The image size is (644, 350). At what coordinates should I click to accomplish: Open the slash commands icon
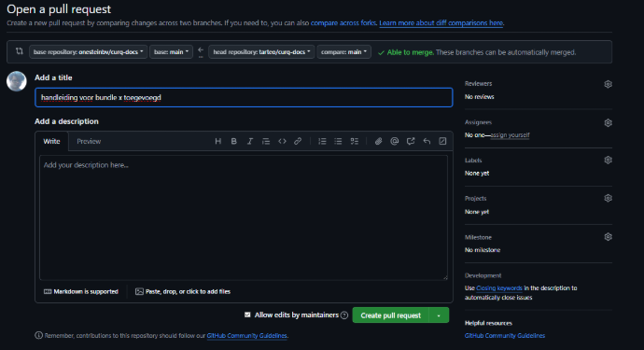click(x=442, y=141)
